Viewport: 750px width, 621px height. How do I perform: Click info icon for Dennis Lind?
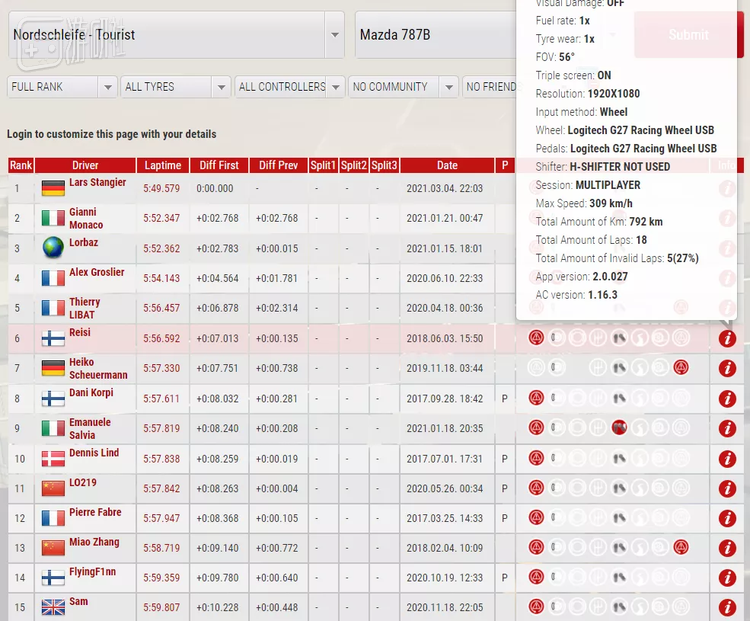727,459
